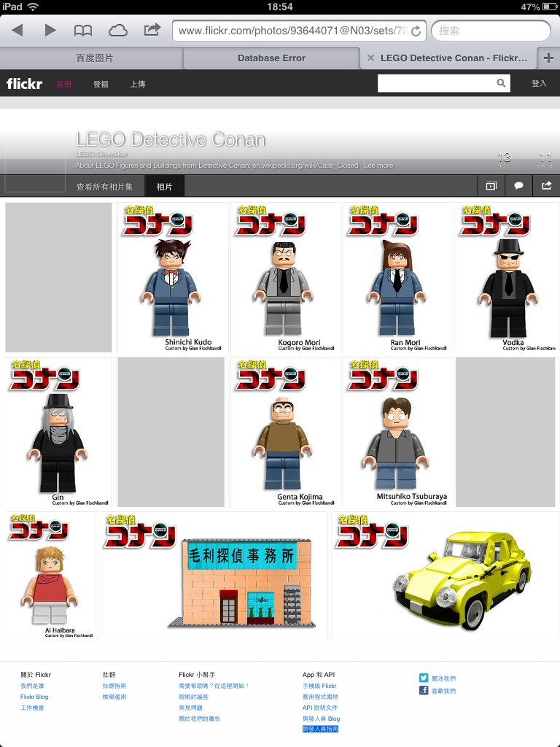Tap the Safari back arrow
This screenshot has width=560, height=747.
[x=17, y=31]
